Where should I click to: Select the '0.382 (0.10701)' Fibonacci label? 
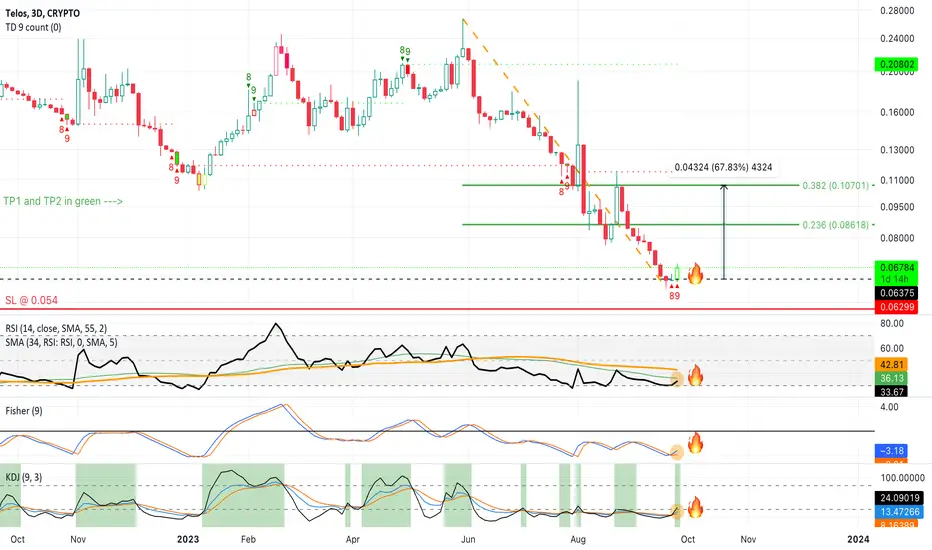click(x=835, y=186)
